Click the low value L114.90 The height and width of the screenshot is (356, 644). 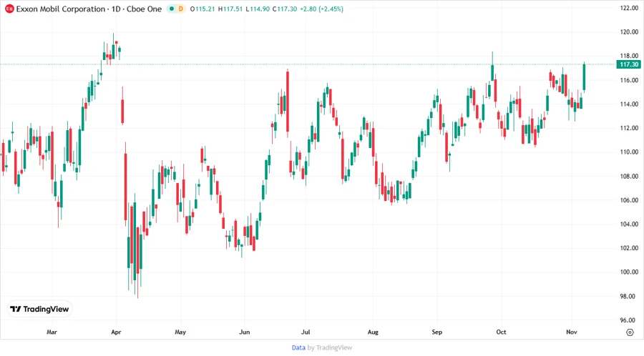pos(258,9)
